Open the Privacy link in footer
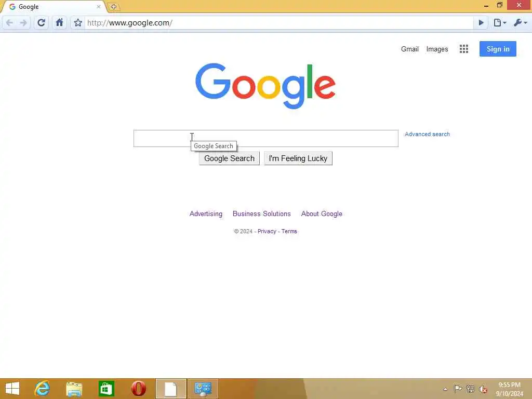532x399 pixels. click(x=267, y=231)
